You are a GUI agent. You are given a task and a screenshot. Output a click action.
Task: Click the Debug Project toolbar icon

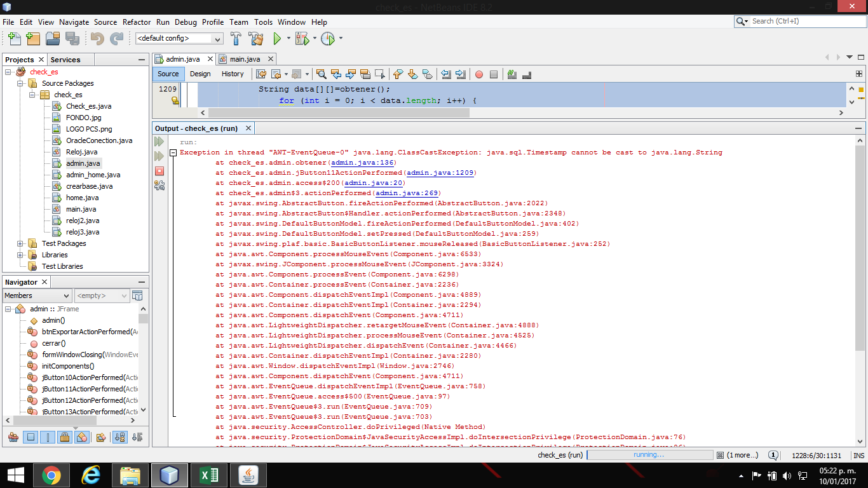point(301,39)
